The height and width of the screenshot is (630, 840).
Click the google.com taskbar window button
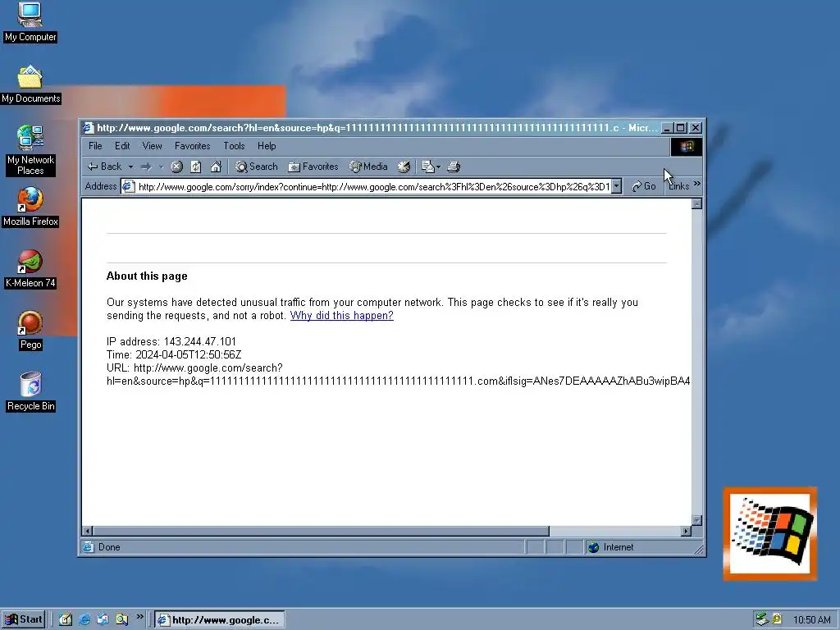tap(220, 620)
